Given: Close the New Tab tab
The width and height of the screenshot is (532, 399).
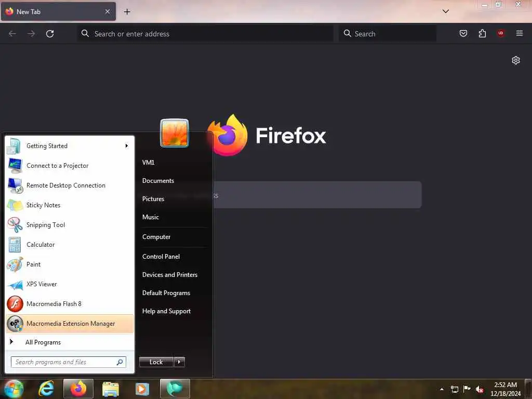Looking at the screenshot, I should click(x=108, y=11).
